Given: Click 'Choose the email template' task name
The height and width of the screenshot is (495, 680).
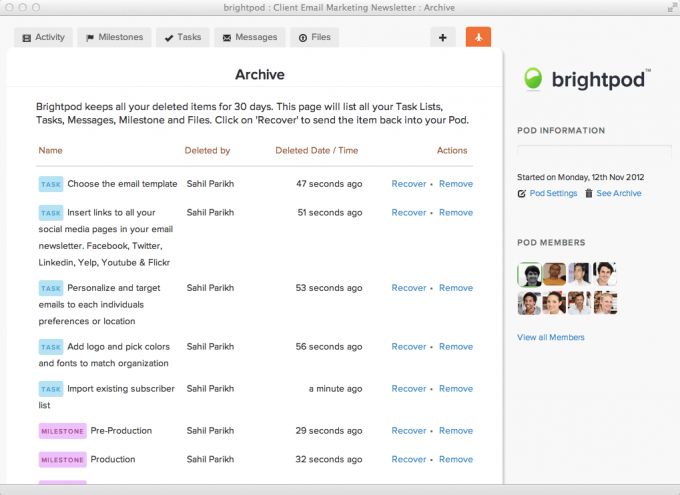Looking at the screenshot, I should [x=122, y=184].
